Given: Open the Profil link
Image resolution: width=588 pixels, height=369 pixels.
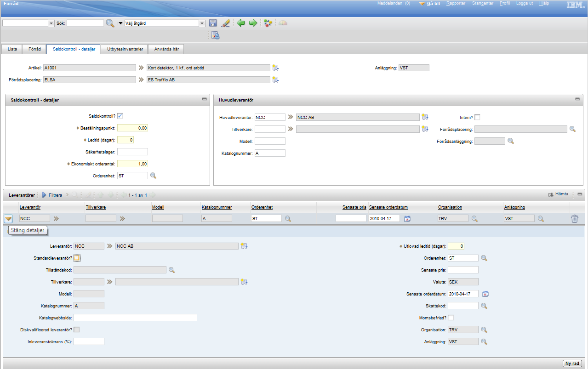Looking at the screenshot, I should click(x=505, y=3).
